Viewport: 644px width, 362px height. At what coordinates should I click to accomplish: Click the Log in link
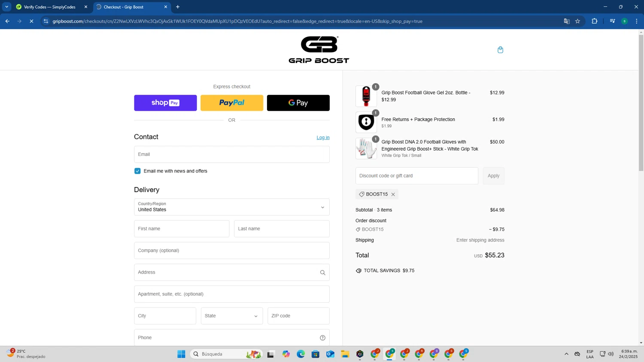coord(323,138)
